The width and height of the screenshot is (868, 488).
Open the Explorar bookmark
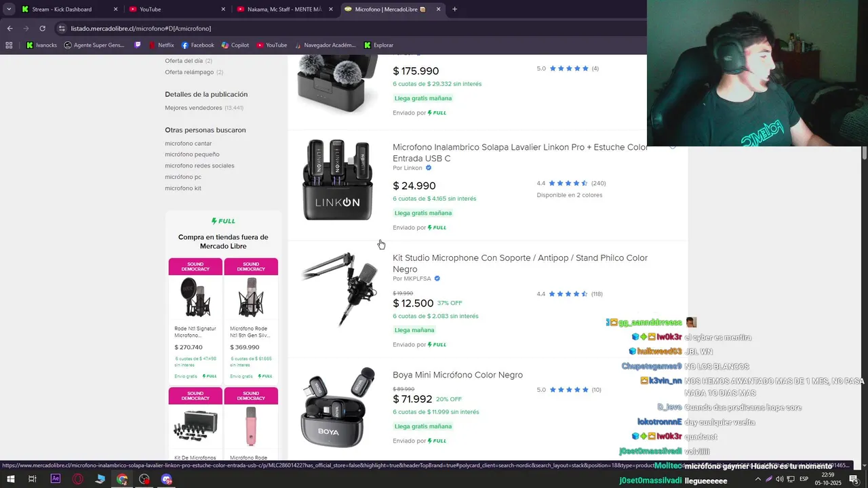(378, 45)
